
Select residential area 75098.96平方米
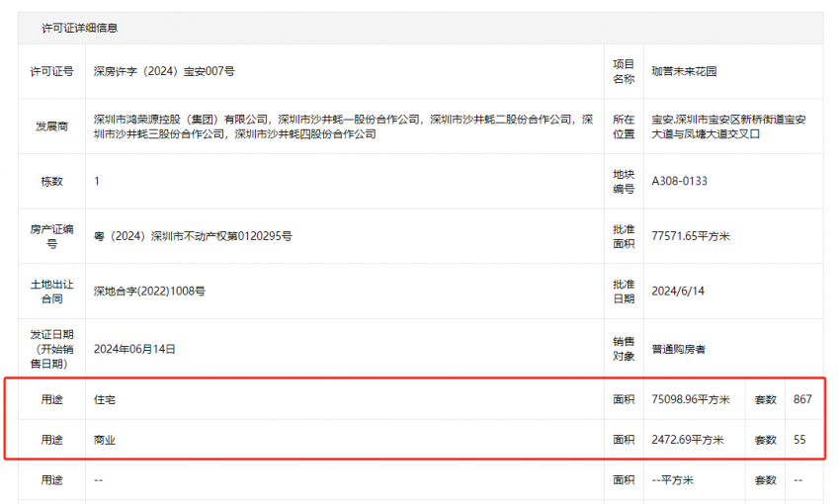691,399
